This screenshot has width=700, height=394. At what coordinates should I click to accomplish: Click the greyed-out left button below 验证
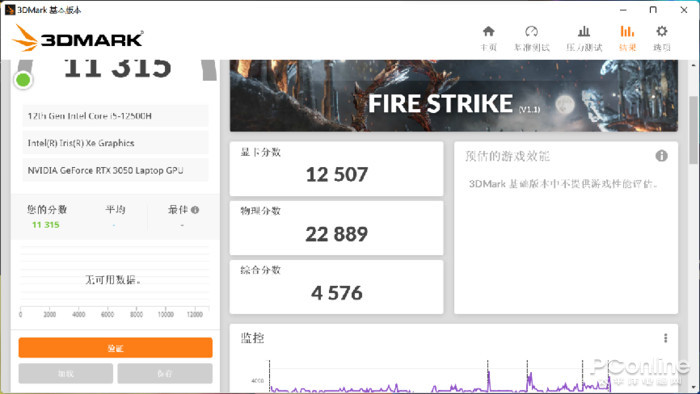(x=66, y=373)
